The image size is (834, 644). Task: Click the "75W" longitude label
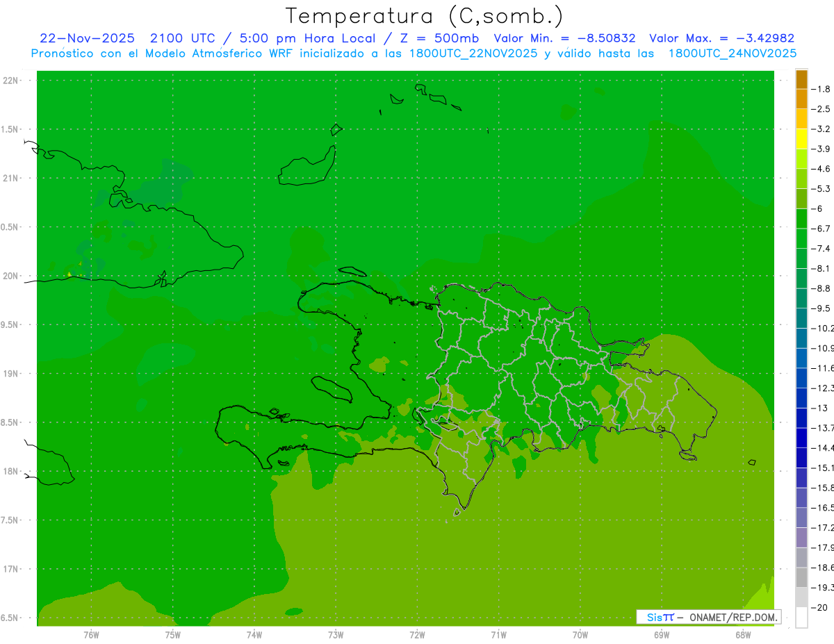[172, 634]
